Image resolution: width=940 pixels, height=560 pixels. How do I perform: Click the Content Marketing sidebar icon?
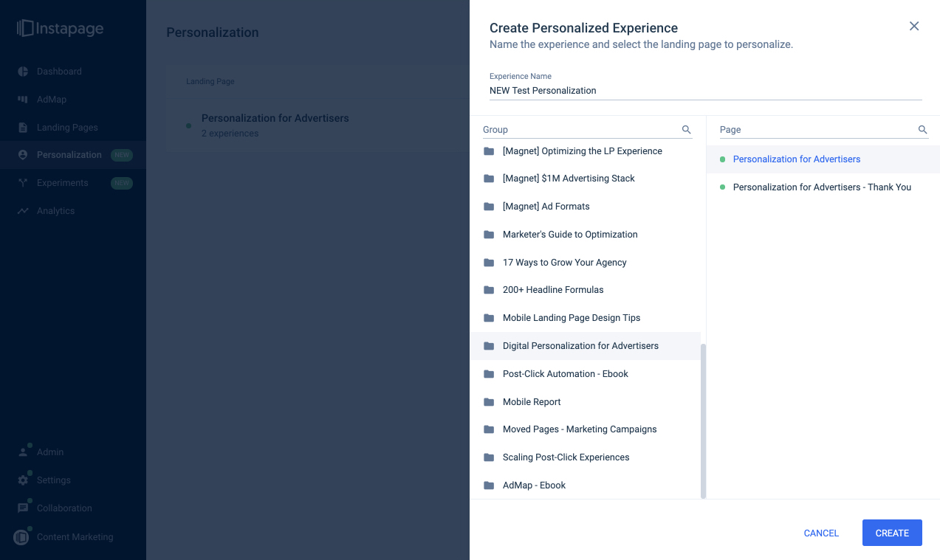point(24,536)
